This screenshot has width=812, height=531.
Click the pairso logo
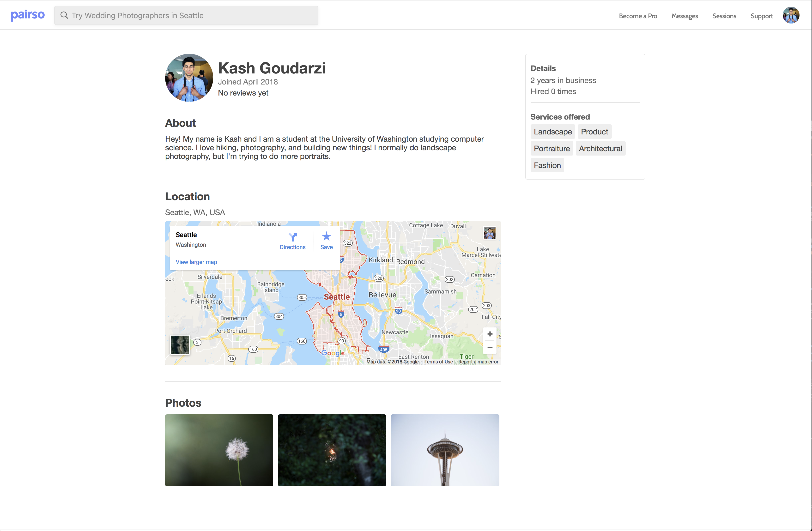[x=28, y=15]
